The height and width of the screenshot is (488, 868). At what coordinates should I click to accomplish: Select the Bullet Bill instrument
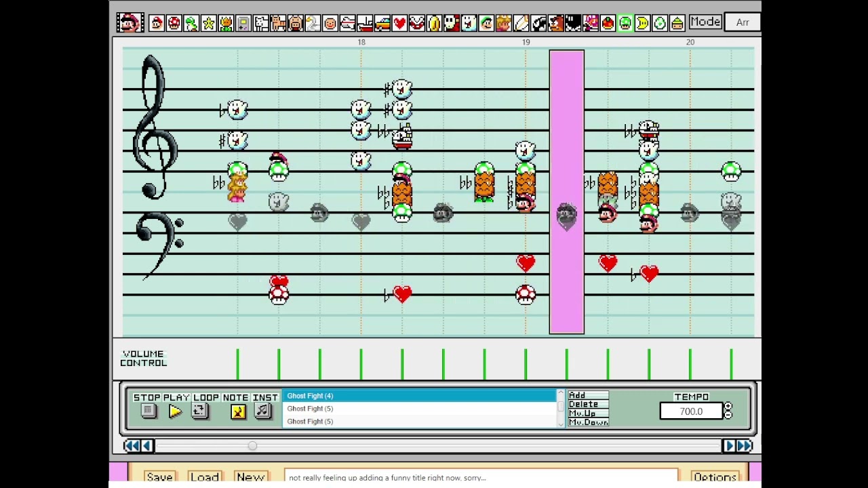538,24
